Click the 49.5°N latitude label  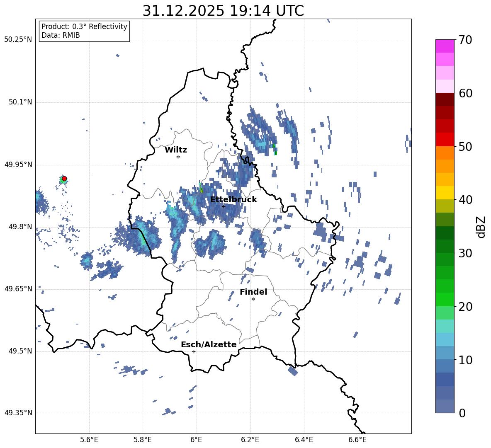[20, 351]
